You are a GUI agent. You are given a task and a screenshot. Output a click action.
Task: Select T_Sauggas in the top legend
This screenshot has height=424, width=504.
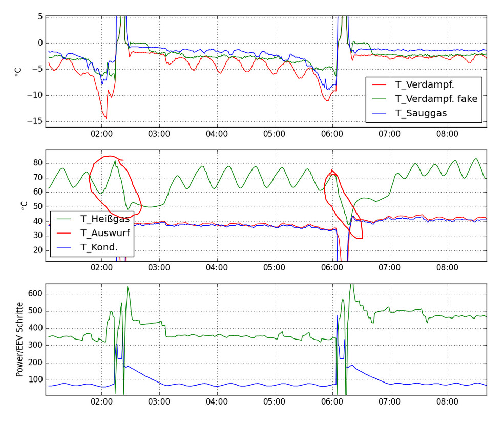420,114
